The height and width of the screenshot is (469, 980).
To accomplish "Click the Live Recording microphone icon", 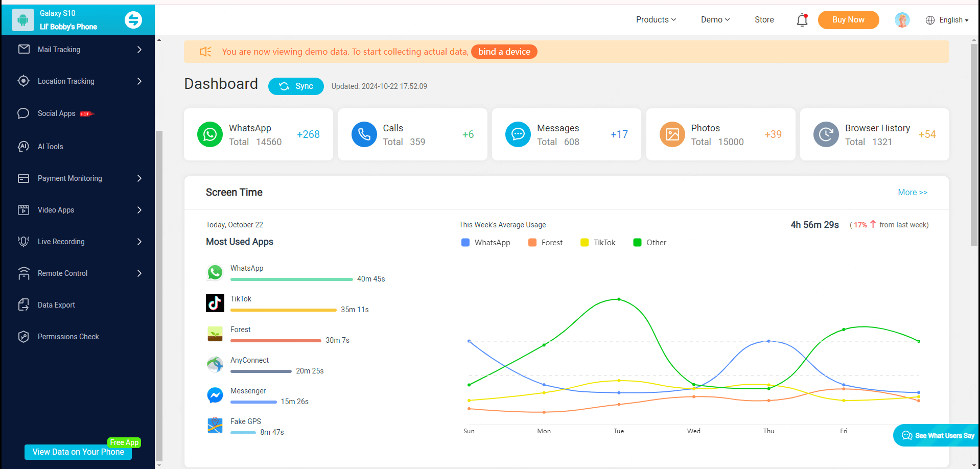I will coord(24,242).
